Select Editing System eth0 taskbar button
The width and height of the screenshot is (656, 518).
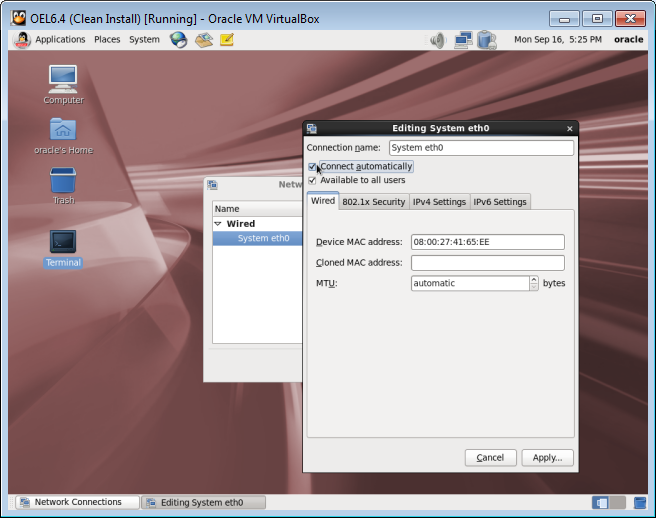[x=203, y=502]
